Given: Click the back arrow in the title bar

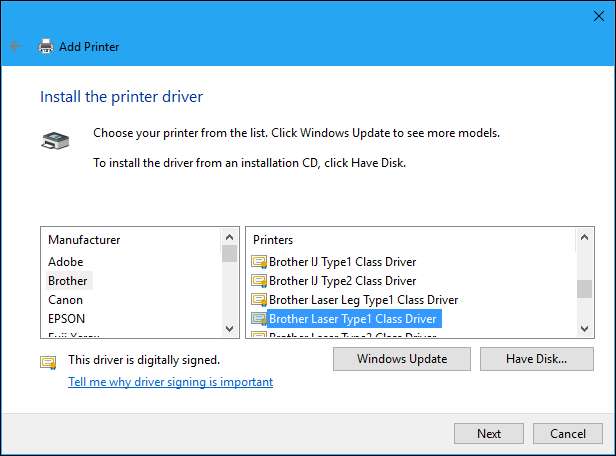Looking at the screenshot, I should [x=15, y=46].
